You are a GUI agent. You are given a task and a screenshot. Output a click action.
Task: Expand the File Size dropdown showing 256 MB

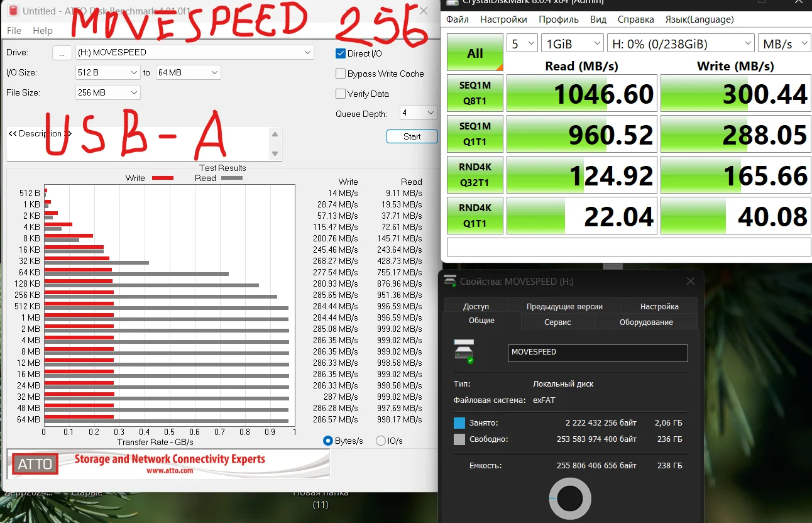tap(107, 92)
